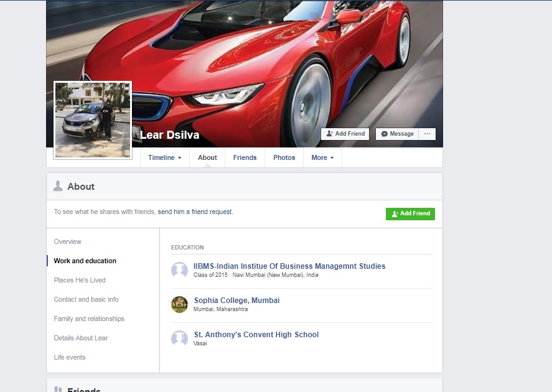Viewport: 552px width, 392px height.
Task: Go to Family and relationships section
Action: pyautogui.click(x=89, y=319)
